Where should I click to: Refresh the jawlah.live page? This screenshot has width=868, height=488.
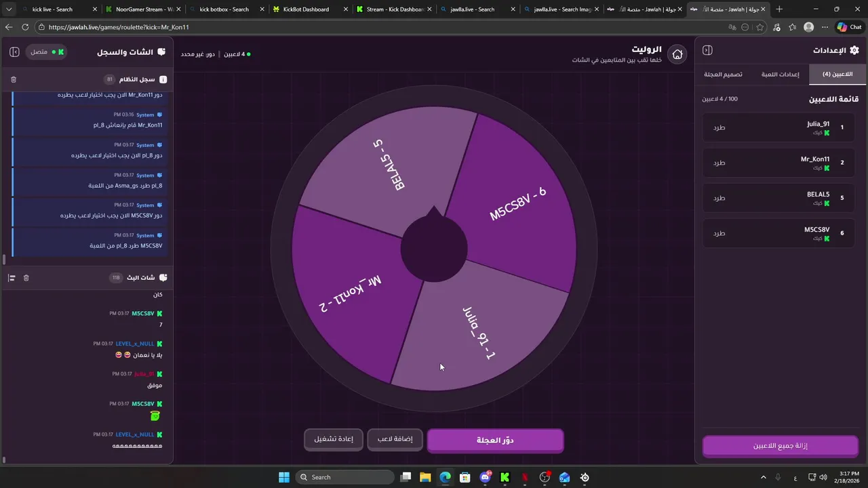[x=25, y=27]
